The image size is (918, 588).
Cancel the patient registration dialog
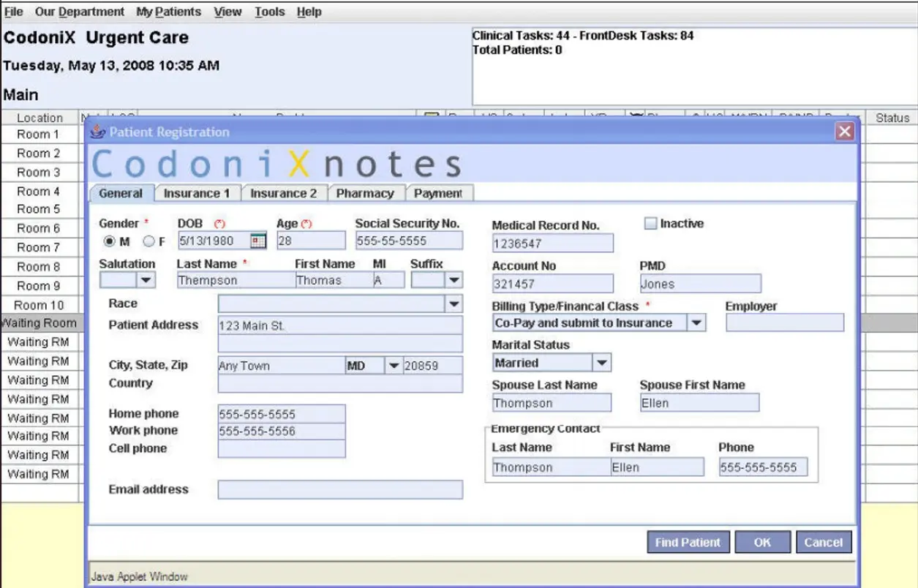pos(824,542)
